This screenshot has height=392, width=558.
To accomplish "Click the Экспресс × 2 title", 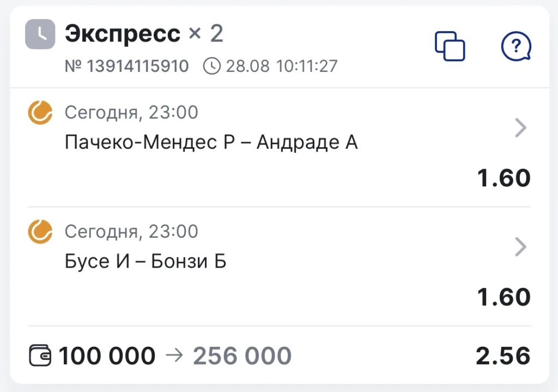I will point(144,34).
